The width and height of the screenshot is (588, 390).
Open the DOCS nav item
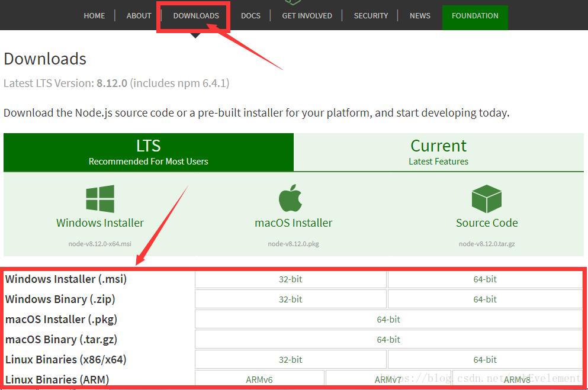pyautogui.click(x=250, y=16)
